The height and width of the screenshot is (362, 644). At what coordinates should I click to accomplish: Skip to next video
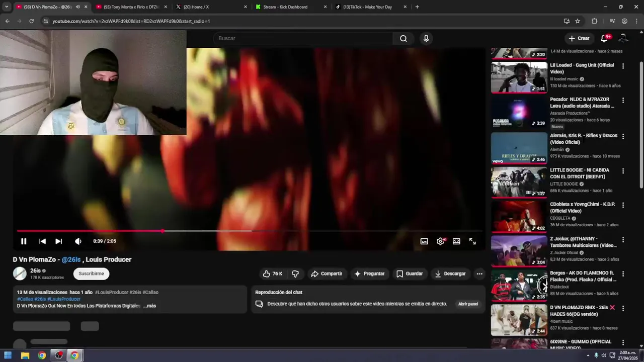click(58, 241)
